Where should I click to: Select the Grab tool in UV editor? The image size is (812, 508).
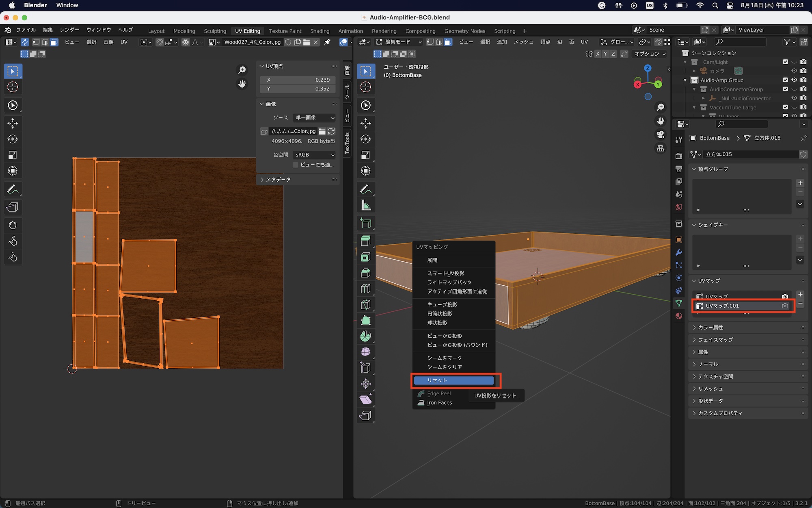point(13,225)
